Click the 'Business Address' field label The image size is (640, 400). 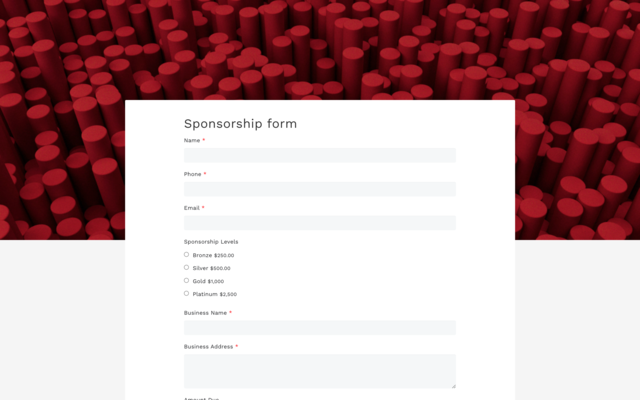(208, 347)
